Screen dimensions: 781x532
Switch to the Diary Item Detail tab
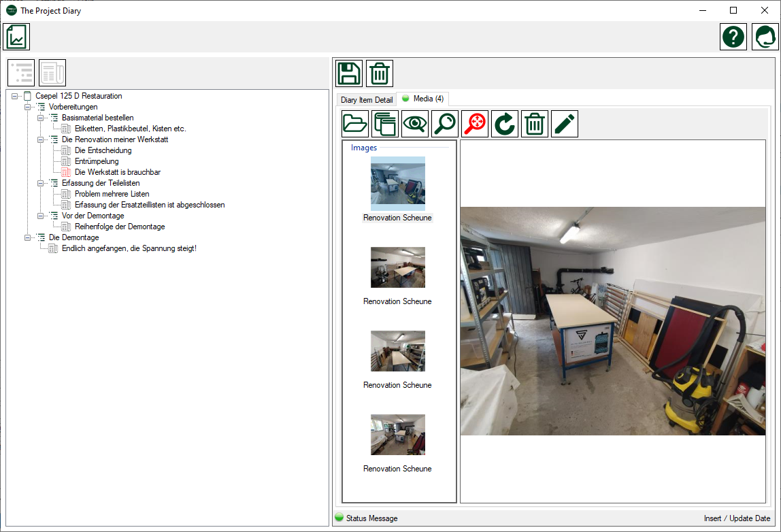367,100
